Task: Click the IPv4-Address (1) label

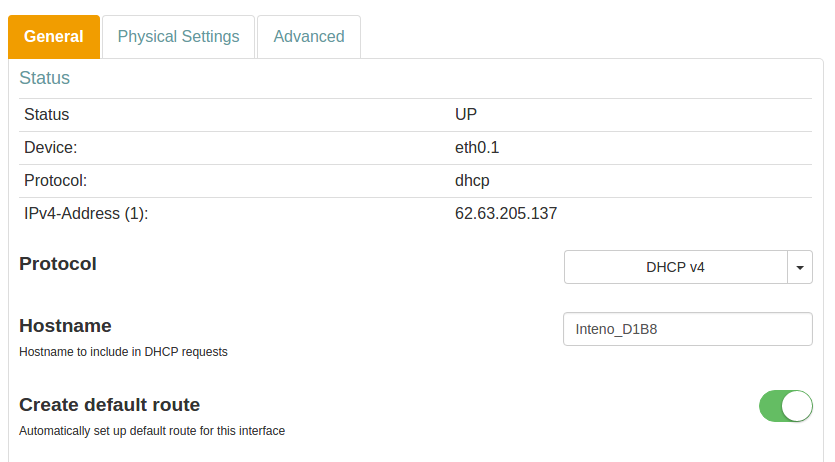Action: (86, 214)
